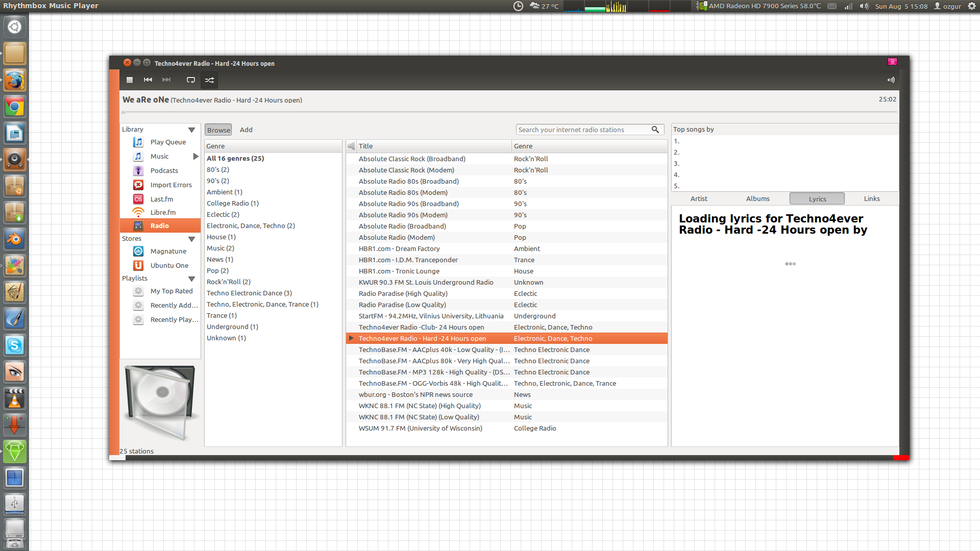Select All 16 genres (25)
This screenshot has width=980, height=551.
click(273, 159)
